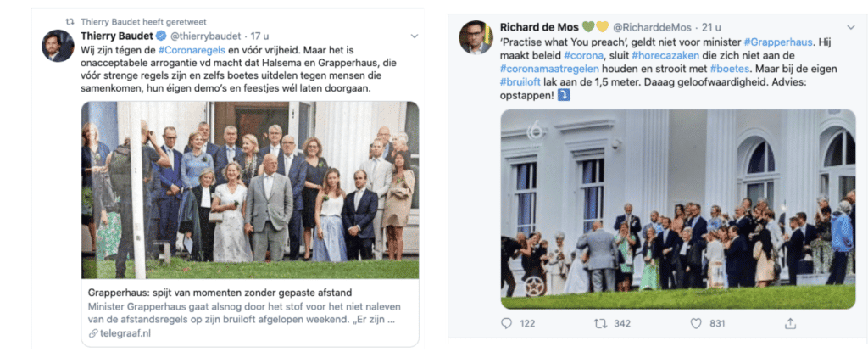
Task: Click the retweet icon showing 342
Action: [600, 323]
